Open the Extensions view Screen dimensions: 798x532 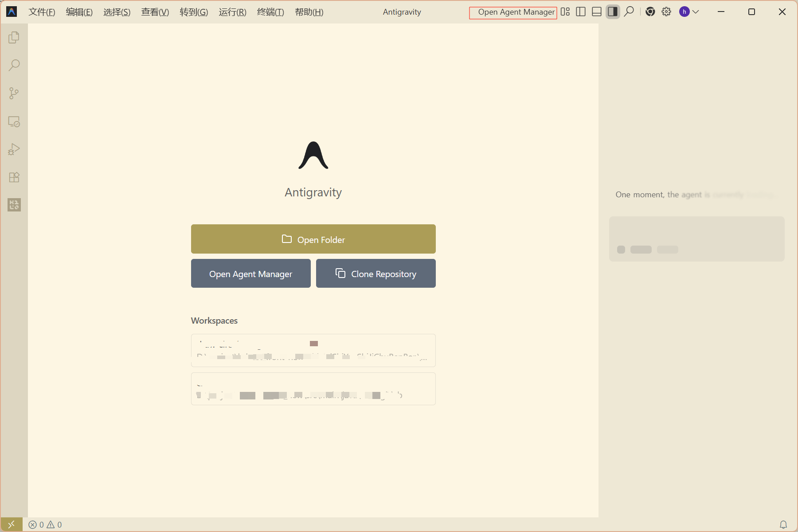(x=14, y=177)
